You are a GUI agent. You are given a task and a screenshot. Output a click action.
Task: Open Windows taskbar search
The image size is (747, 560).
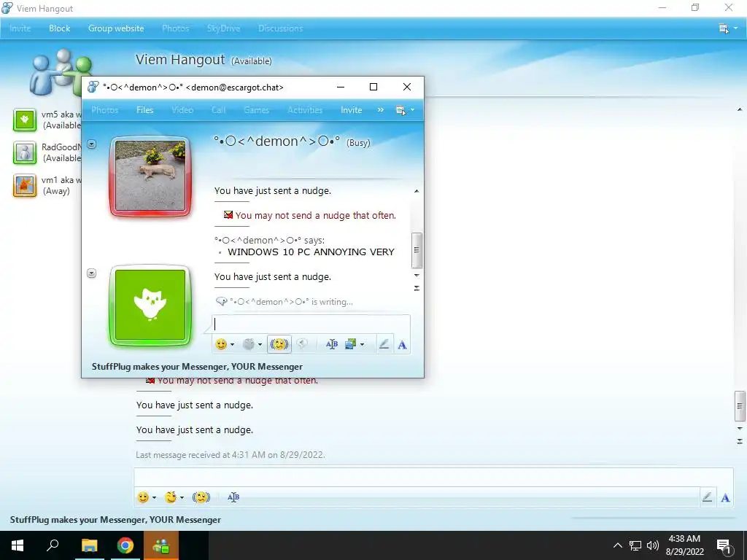pos(53,545)
